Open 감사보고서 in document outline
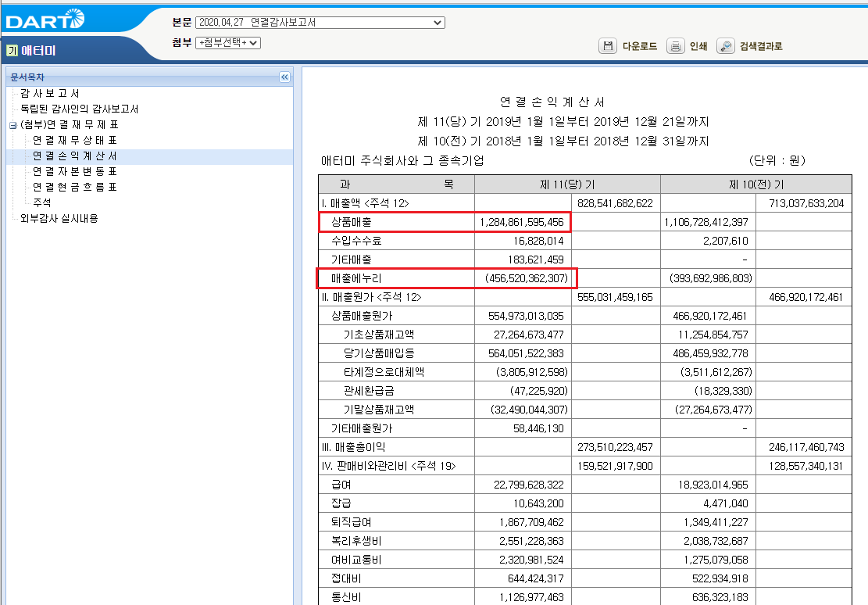Image resolution: width=868 pixels, height=605 pixels. [x=50, y=93]
